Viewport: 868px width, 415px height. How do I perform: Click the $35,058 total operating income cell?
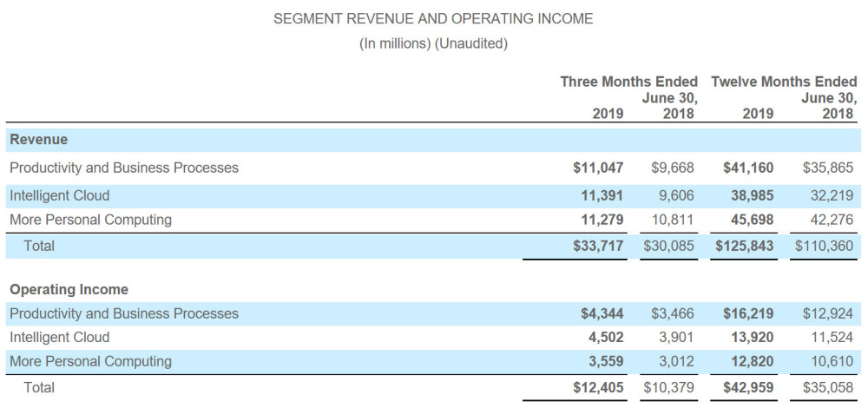click(827, 387)
